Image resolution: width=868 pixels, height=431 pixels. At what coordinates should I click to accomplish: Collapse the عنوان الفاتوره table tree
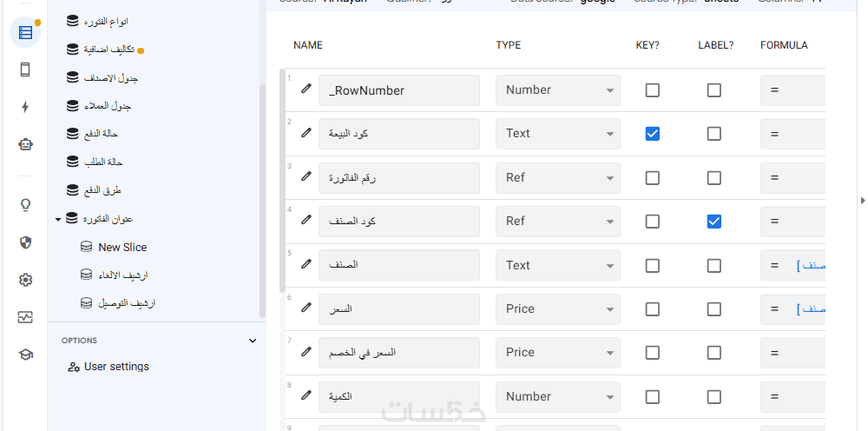tap(58, 219)
